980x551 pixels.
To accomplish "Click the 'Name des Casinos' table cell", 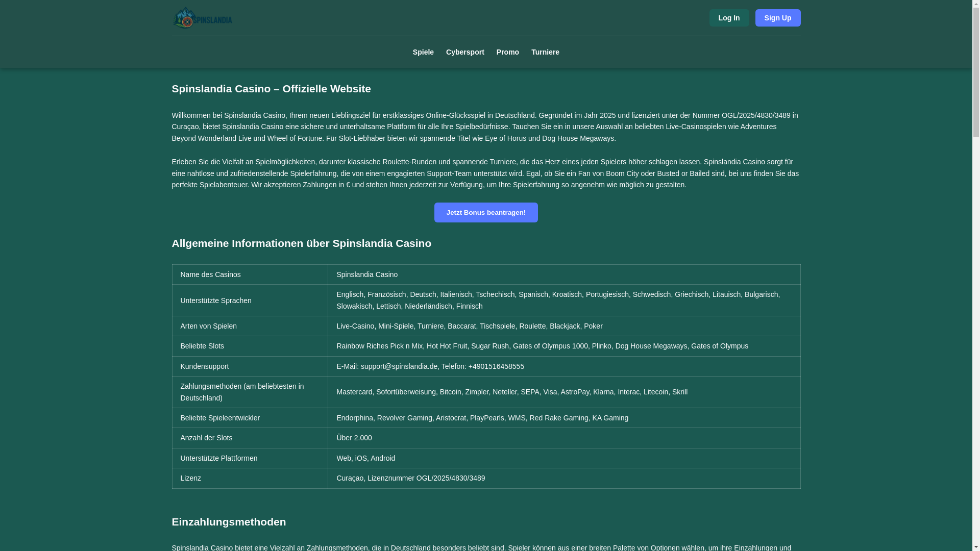I will [x=210, y=274].
